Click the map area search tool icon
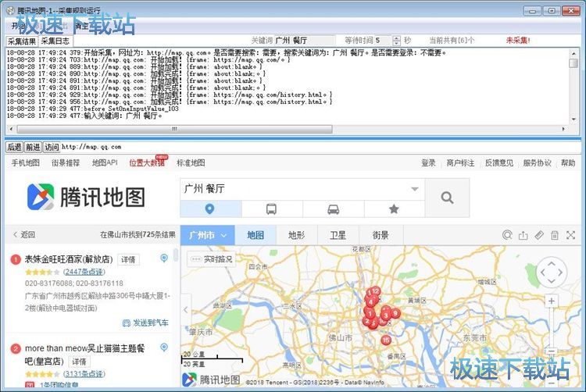This screenshot has height=392, width=586. [x=507, y=235]
